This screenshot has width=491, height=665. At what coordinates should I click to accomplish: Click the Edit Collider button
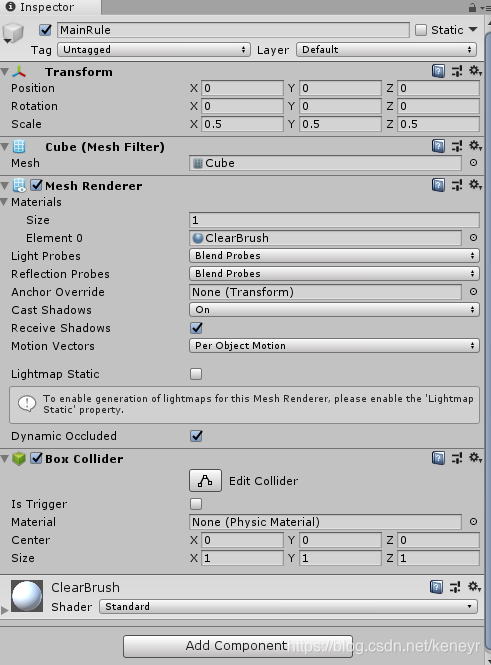click(x=205, y=481)
